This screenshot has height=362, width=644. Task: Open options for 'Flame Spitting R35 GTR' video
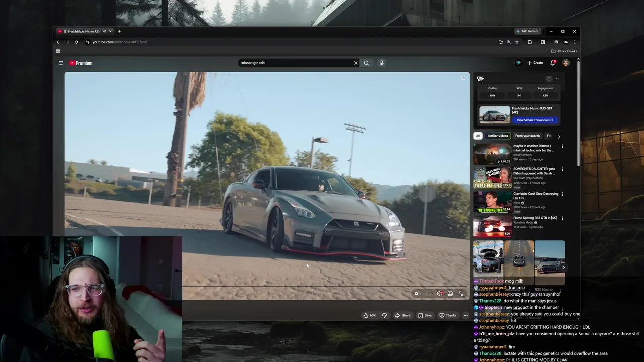pos(562,218)
